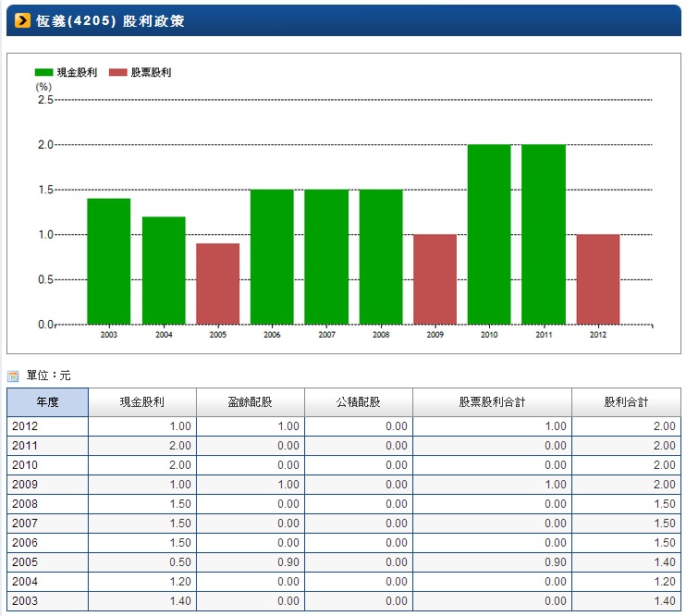
Task: Click the small calendar icon beside 單位：元
Action: coord(13,376)
